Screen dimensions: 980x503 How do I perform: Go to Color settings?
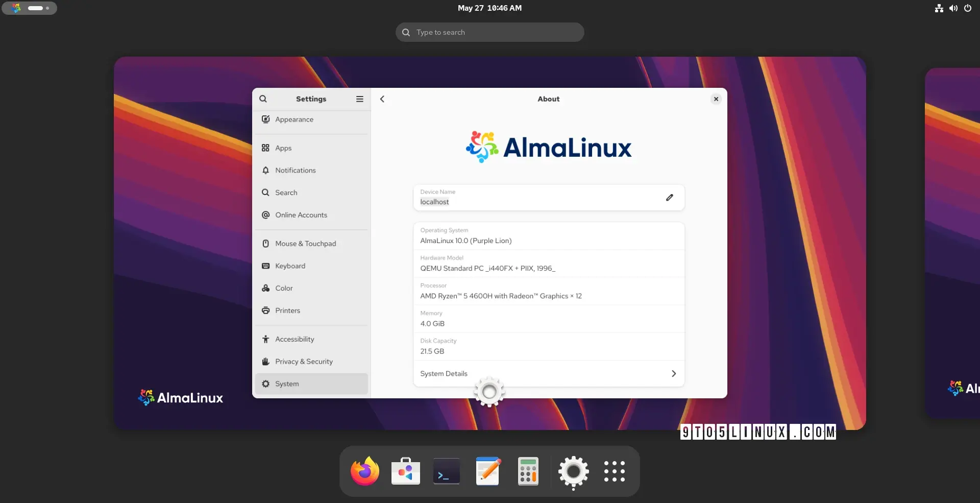pos(311,289)
